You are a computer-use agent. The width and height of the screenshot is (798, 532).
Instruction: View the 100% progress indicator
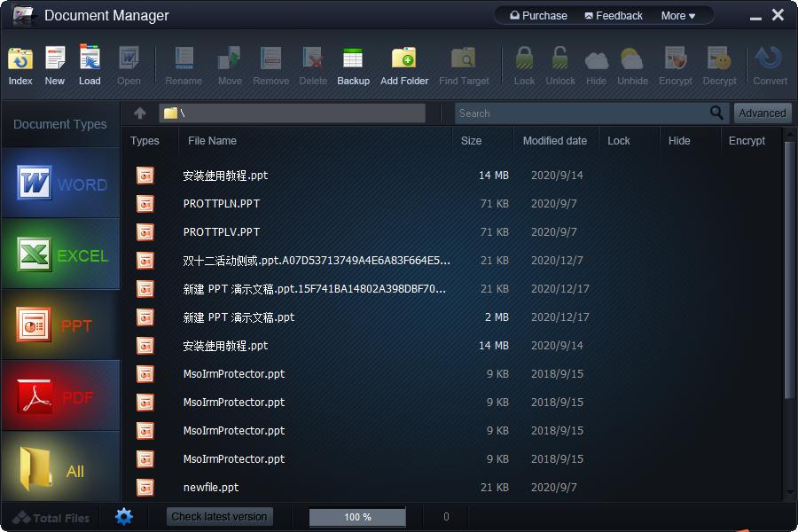(x=356, y=517)
